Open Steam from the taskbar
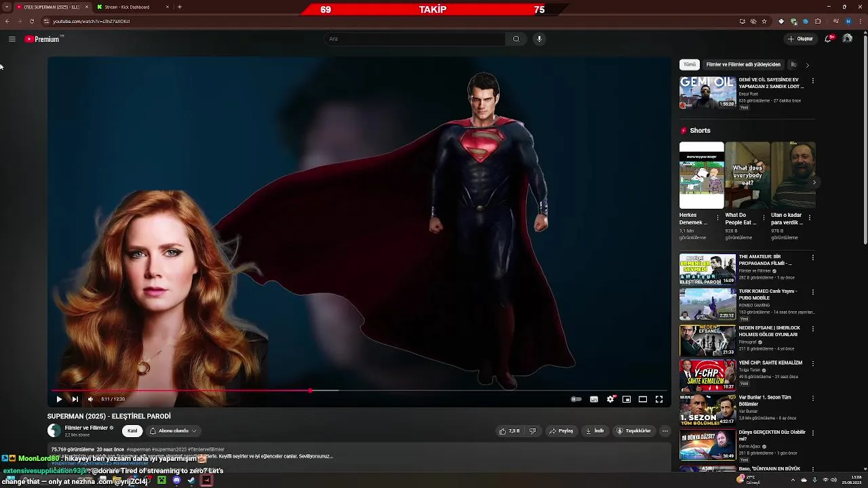The height and width of the screenshot is (488, 868). (191, 481)
